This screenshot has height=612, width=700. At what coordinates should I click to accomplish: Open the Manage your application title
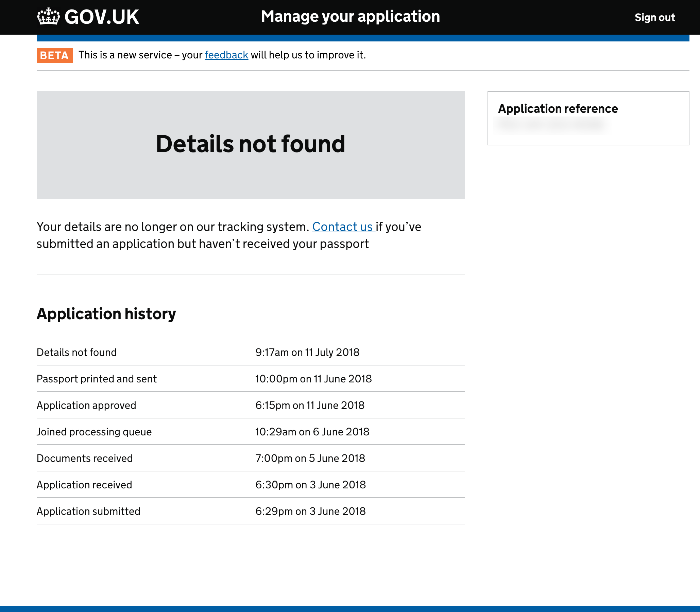click(x=350, y=16)
